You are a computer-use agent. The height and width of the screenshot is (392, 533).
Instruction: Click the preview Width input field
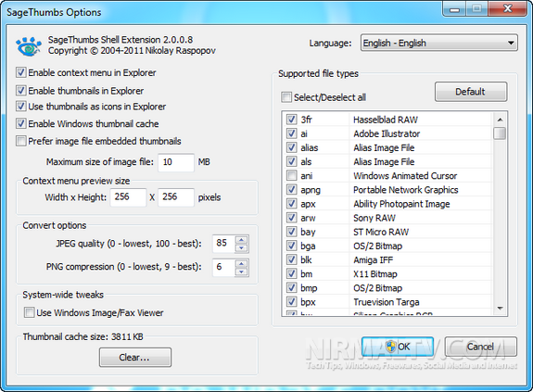[x=128, y=197]
